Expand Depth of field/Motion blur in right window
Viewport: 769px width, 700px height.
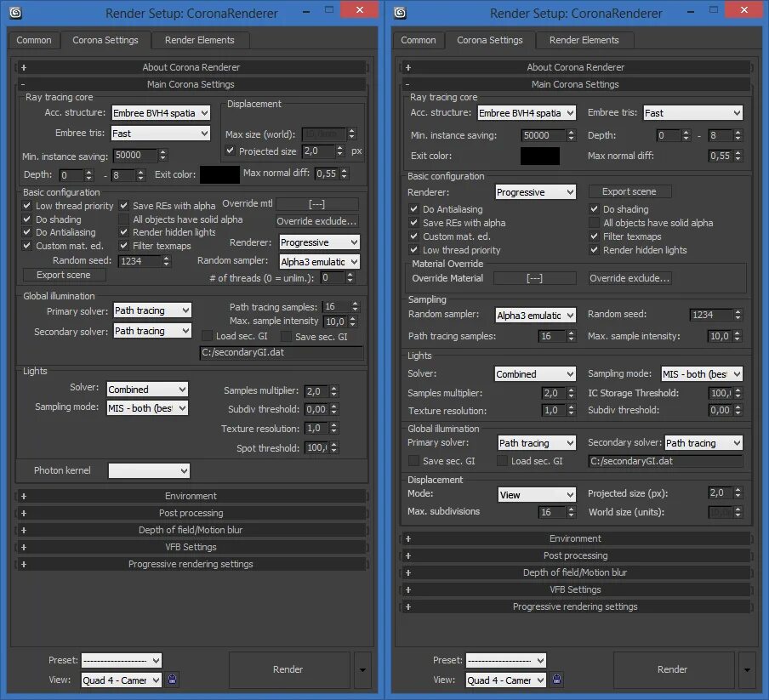[576, 572]
